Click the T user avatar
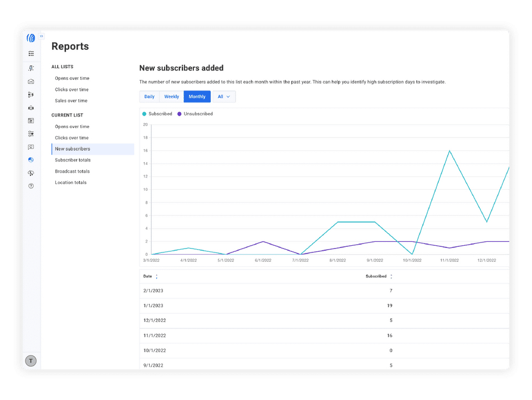 pos(31,361)
